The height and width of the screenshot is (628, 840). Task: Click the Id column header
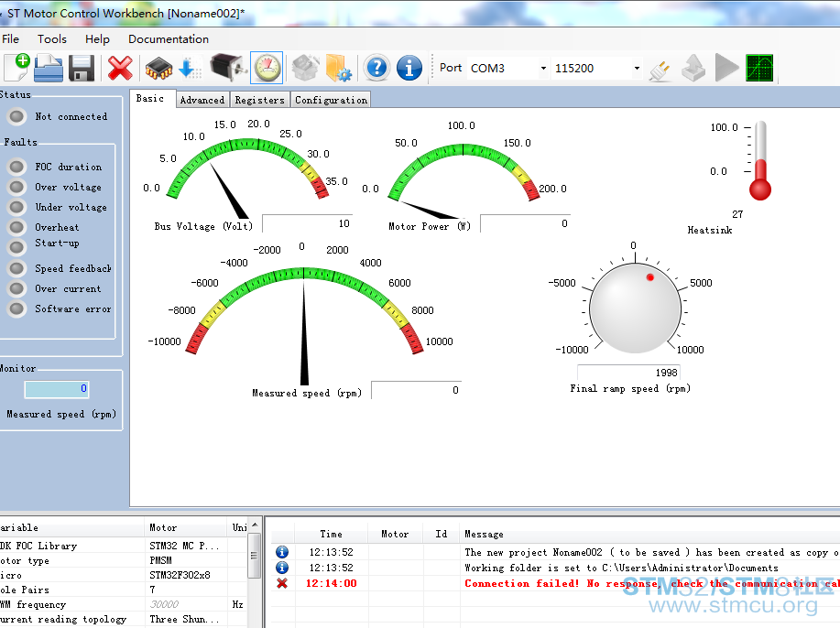click(442, 535)
